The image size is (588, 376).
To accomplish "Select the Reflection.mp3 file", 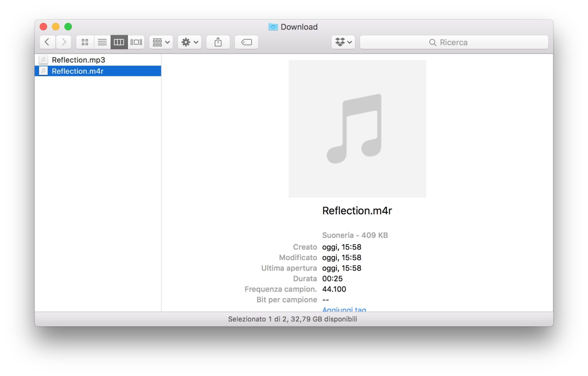I will tap(79, 60).
